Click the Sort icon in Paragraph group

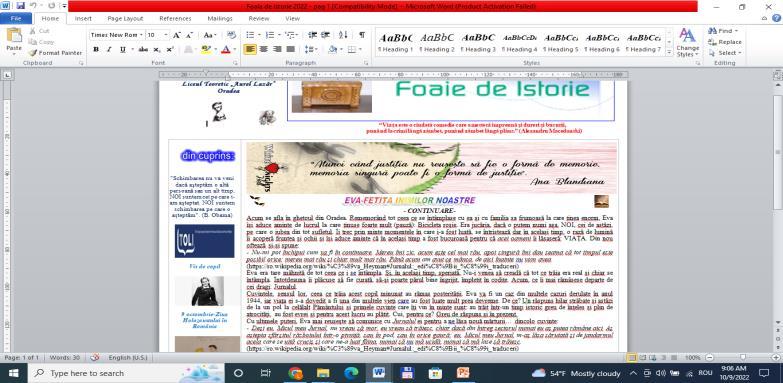[x=343, y=35]
